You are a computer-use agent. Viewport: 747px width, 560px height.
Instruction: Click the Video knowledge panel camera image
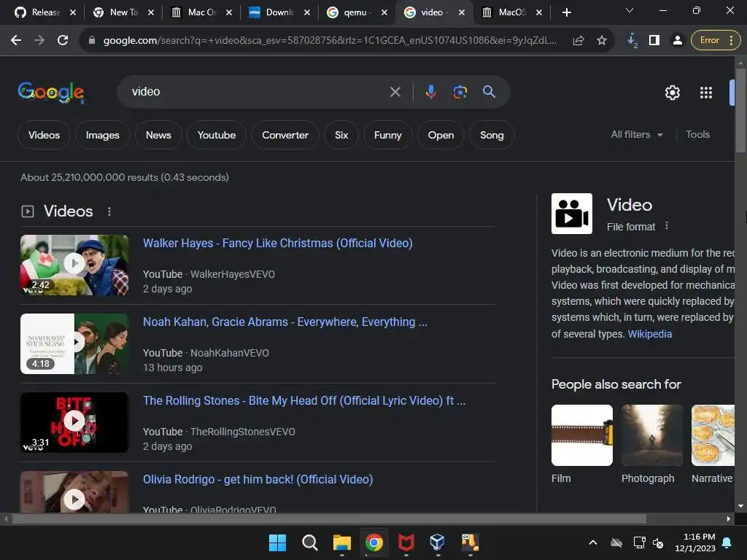tap(572, 214)
